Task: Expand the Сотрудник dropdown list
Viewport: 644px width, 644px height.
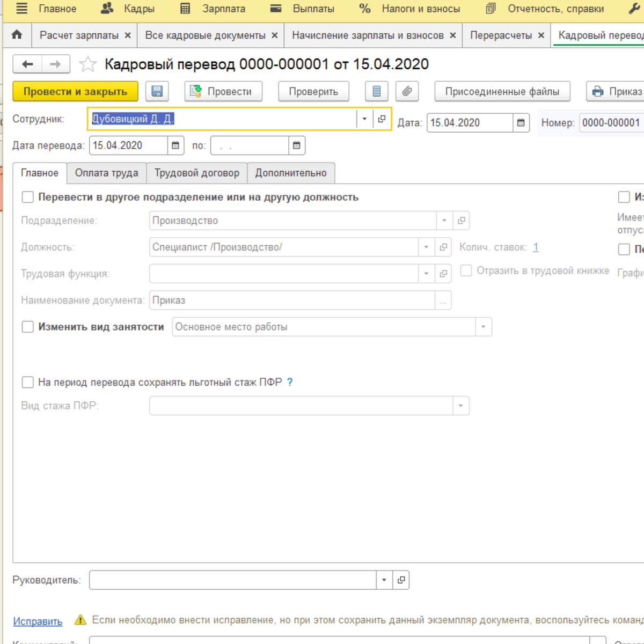Action: tap(364, 119)
